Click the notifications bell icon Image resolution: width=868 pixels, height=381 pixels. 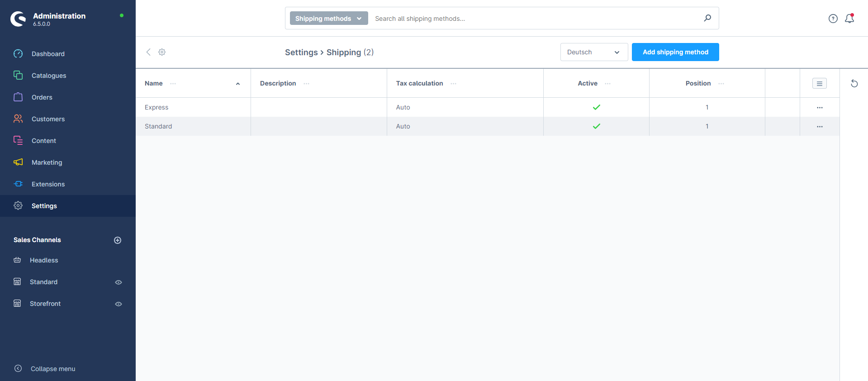point(849,19)
